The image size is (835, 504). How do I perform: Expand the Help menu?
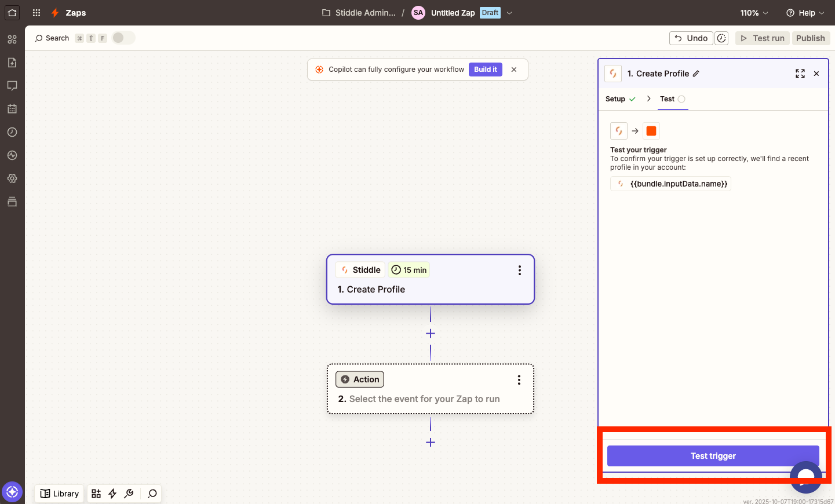point(805,13)
